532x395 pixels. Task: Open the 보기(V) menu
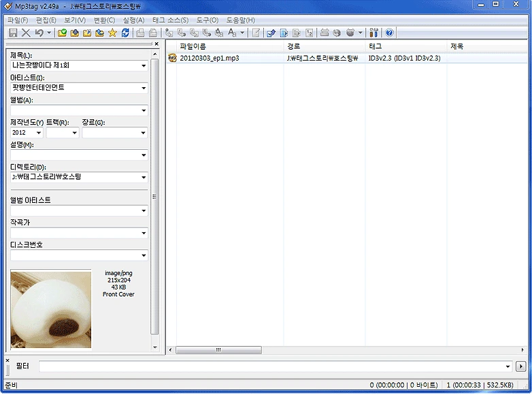tap(75, 20)
